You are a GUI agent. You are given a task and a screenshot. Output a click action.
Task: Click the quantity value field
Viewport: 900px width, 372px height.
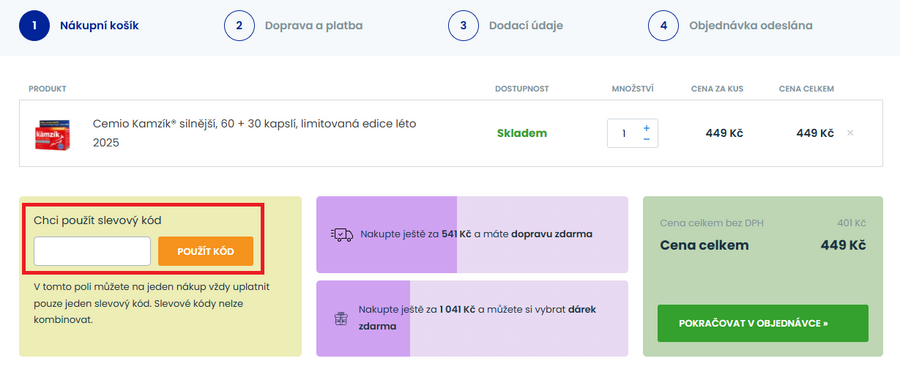[x=624, y=133]
